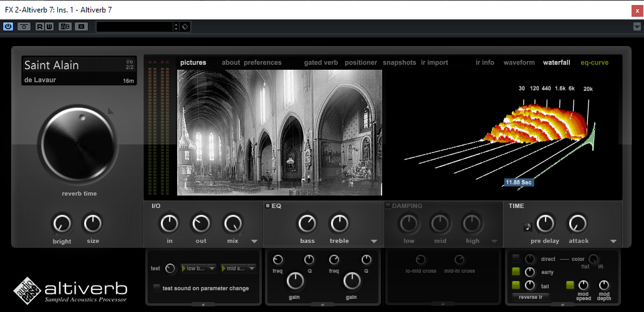Click the large reverb time knob
The image size is (644, 312).
78,144
